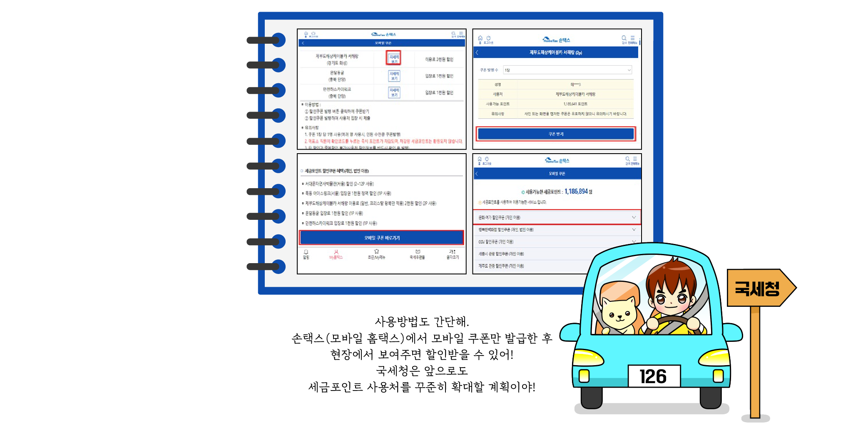Open the 쿠폰 발행 수 dropdown showing 1장
The height and width of the screenshot is (438, 868).
pyautogui.click(x=567, y=70)
